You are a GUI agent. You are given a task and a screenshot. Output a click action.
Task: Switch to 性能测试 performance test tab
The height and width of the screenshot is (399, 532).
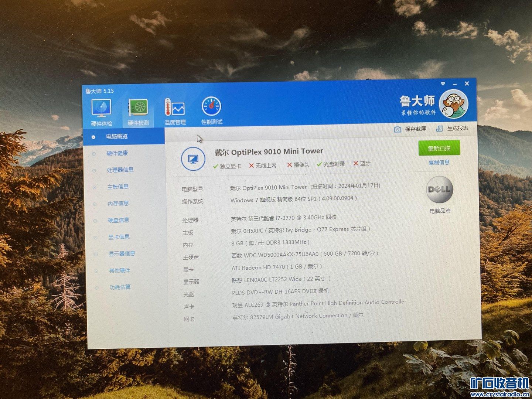[212, 110]
